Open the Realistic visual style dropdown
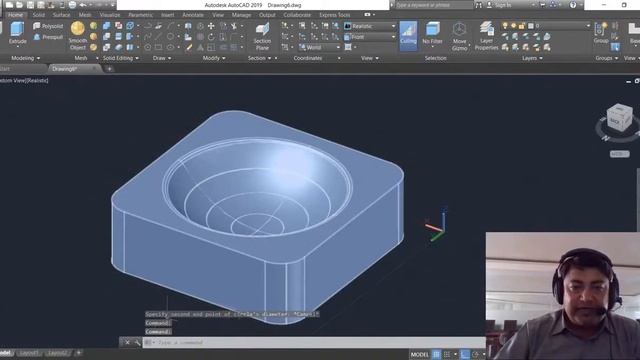The height and width of the screenshot is (360, 640). (370, 26)
